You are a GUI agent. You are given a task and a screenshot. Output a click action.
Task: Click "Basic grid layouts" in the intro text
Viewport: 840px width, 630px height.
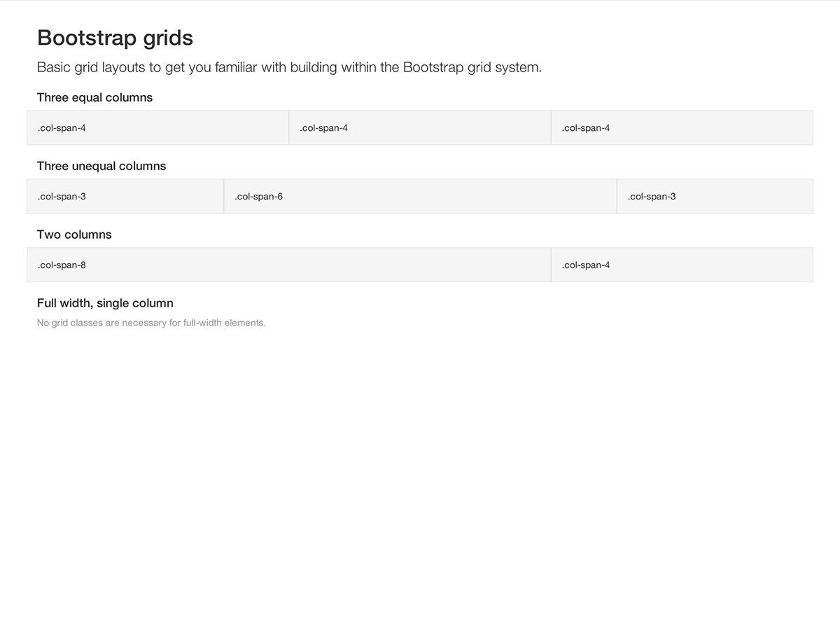pos(90,68)
